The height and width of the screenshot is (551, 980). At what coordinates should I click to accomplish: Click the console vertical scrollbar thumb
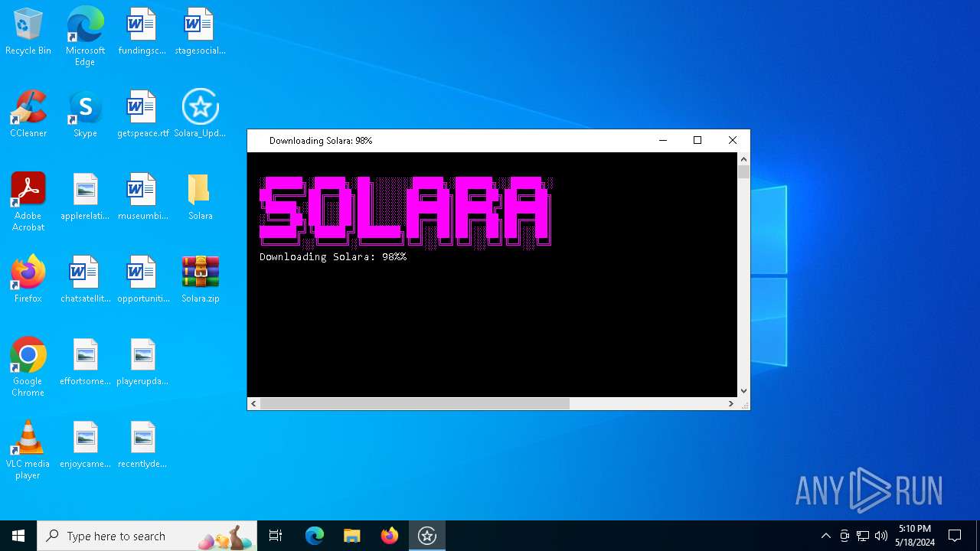click(x=743, y=172)
